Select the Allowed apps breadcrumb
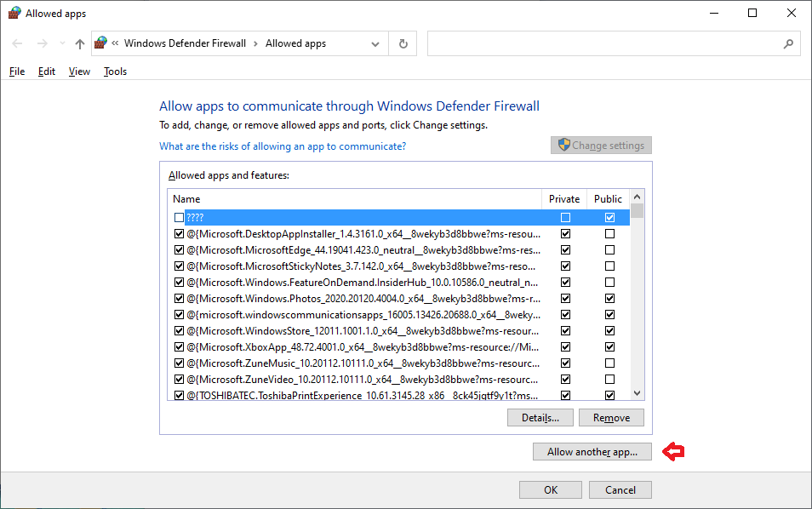Screen dimensions: 812x509 (295, 43)
